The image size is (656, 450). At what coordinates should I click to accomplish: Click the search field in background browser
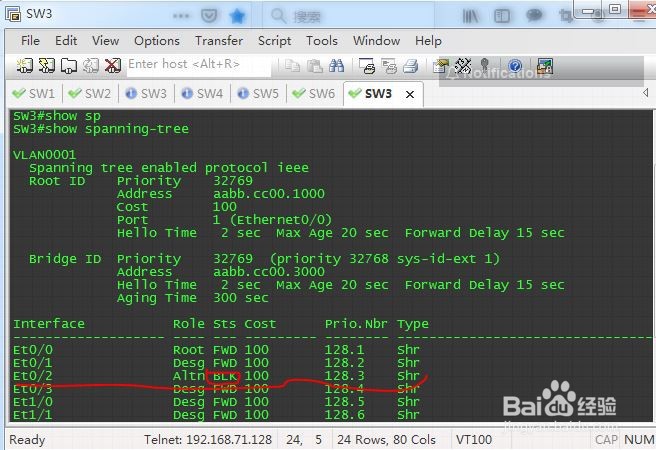(x=347, y=16)
